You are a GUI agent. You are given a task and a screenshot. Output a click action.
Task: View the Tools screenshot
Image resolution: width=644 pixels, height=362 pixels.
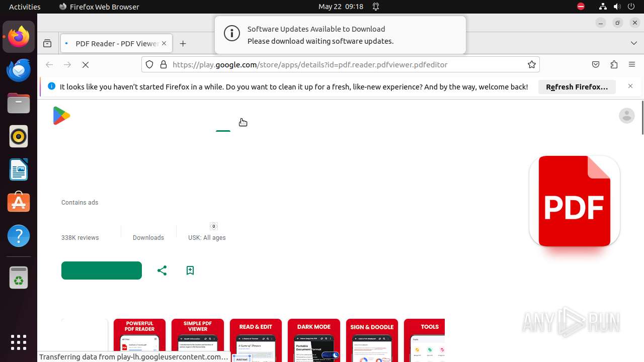point(424,340)
